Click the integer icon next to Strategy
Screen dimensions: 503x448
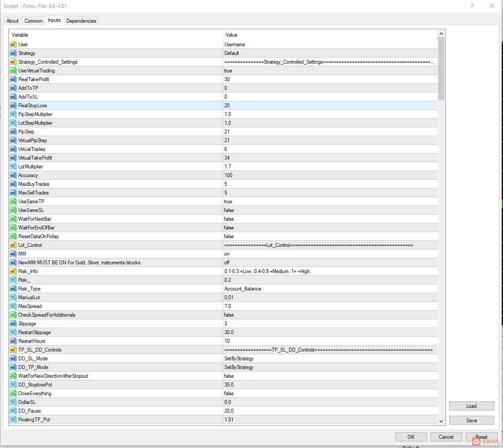point(13,53)
